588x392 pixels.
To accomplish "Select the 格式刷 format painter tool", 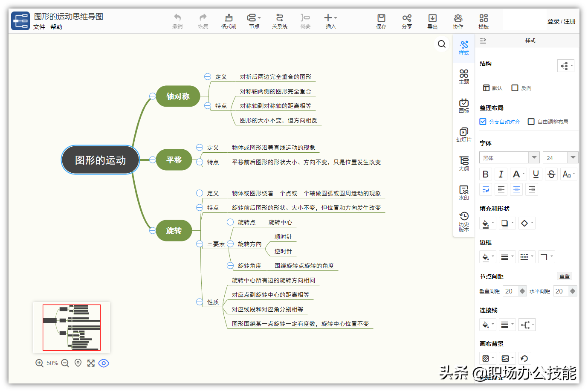I will point(229,21).
